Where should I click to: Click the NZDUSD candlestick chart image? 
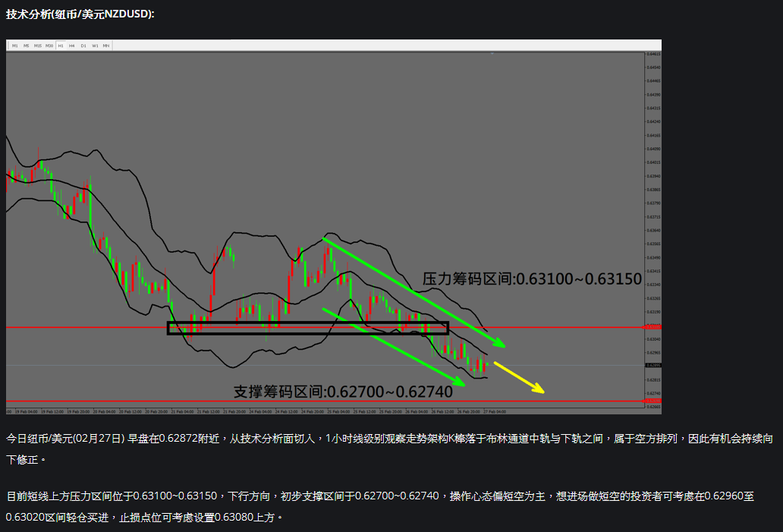[x=334, y=227]
